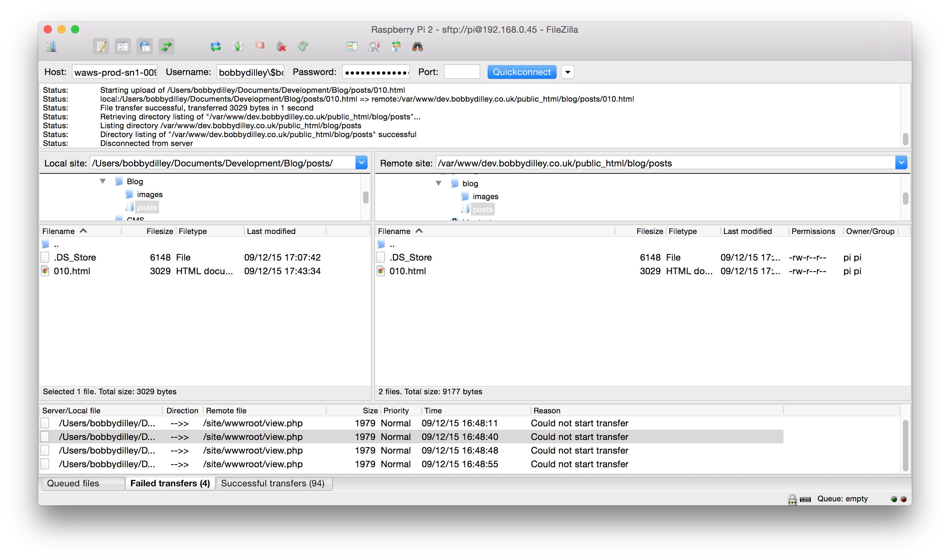This screenshot has height=560, width=950.
Task: Switch to the Failed transfers (4) tab
Action: (x=170, y=484)
